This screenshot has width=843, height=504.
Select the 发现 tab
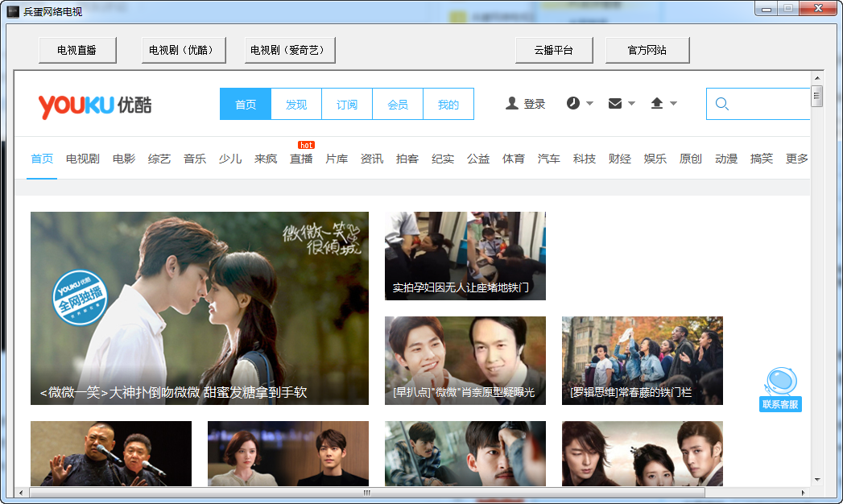[x=296, y=104]
